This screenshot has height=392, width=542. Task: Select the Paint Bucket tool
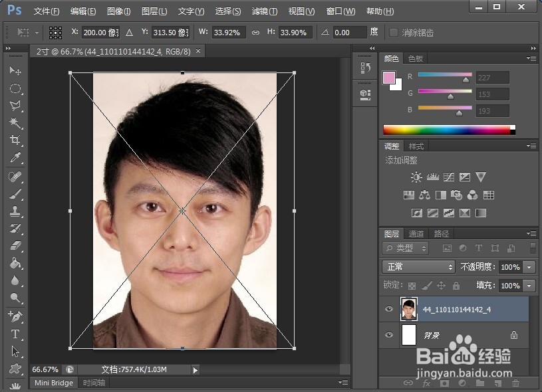point(15,263)
